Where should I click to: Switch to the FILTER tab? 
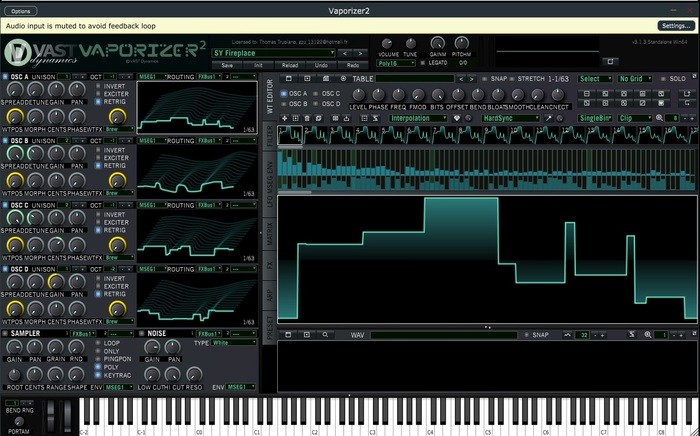click(269, 135)
